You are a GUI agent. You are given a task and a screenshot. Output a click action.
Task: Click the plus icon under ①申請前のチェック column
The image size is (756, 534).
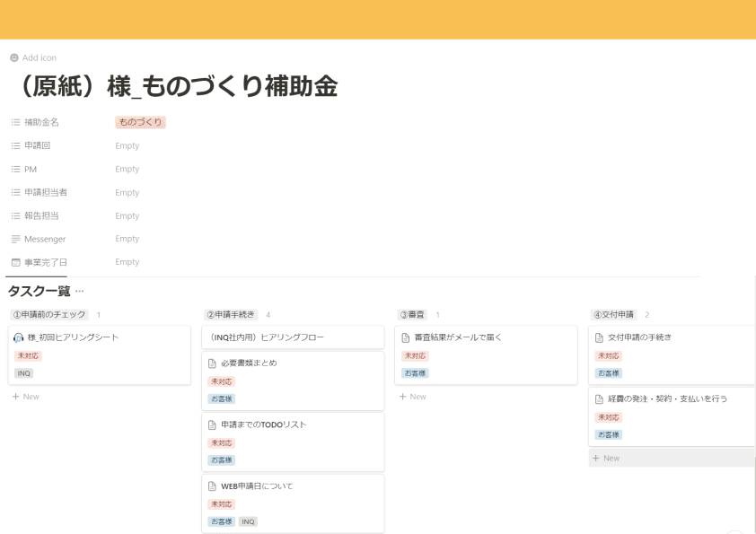coord(15,397)
